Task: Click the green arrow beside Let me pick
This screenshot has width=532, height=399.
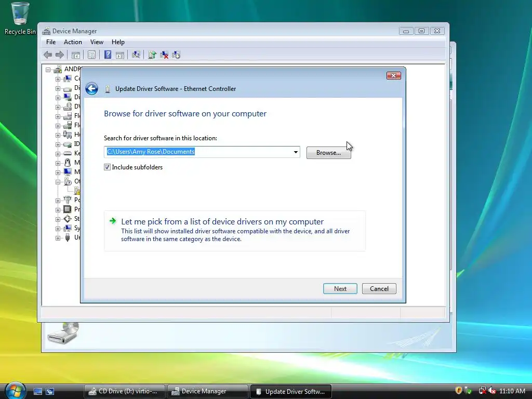Action: tap(113, 221)
